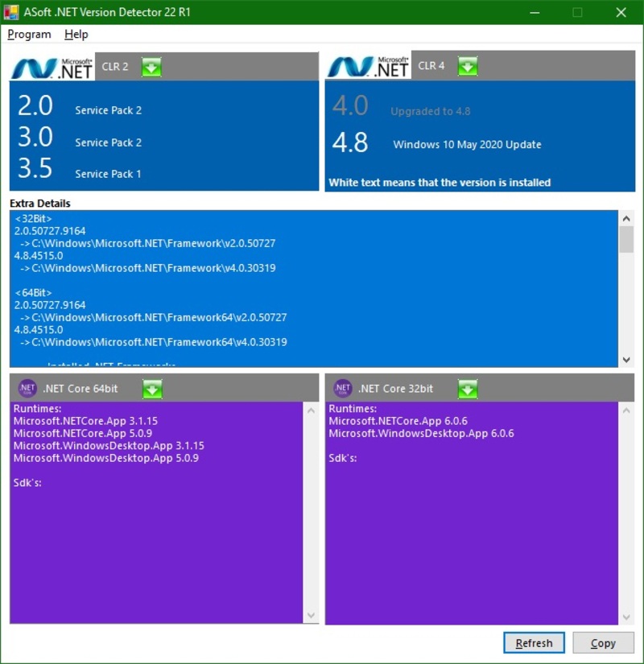Click the purple .NET Core 64bit badge icon
This screenshot has height=664, width=644.
27,389
